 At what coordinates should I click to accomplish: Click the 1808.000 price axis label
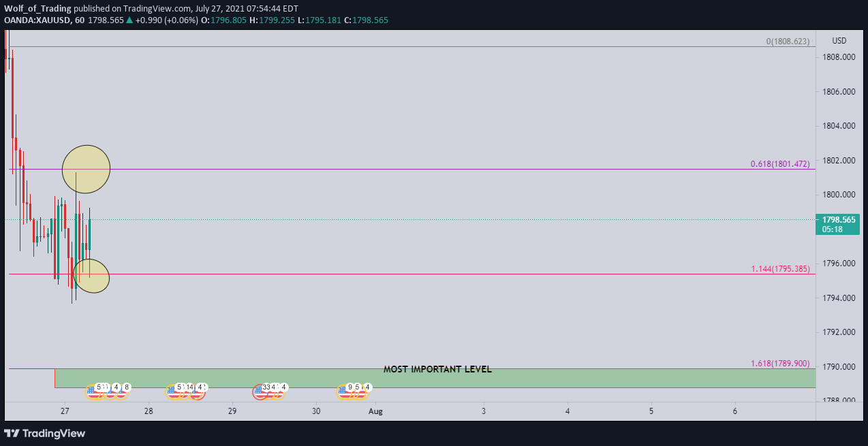click(x=839, y=57)
